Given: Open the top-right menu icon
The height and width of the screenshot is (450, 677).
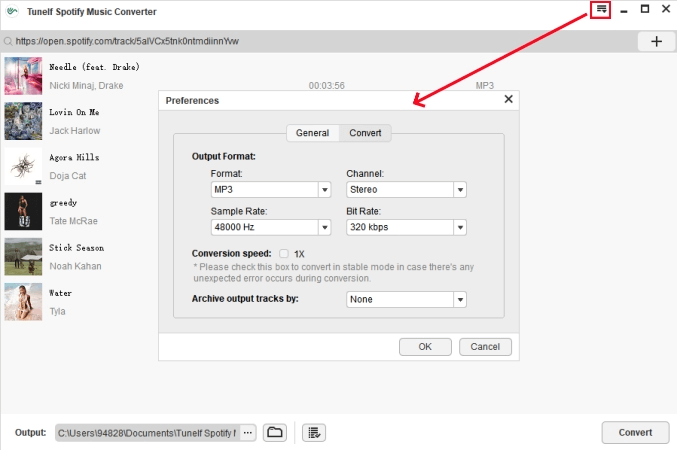Looking at the screenshot, I should [x=601, y=10].
